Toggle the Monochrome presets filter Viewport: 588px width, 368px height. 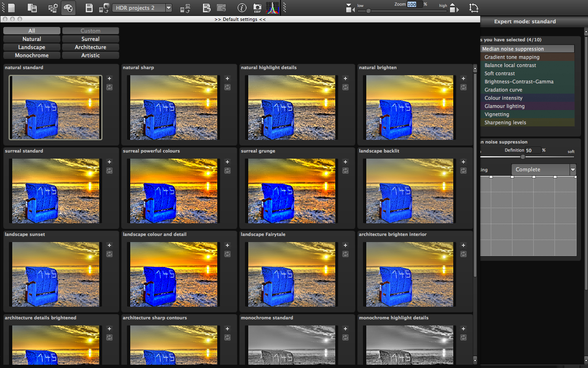point(32,55)
